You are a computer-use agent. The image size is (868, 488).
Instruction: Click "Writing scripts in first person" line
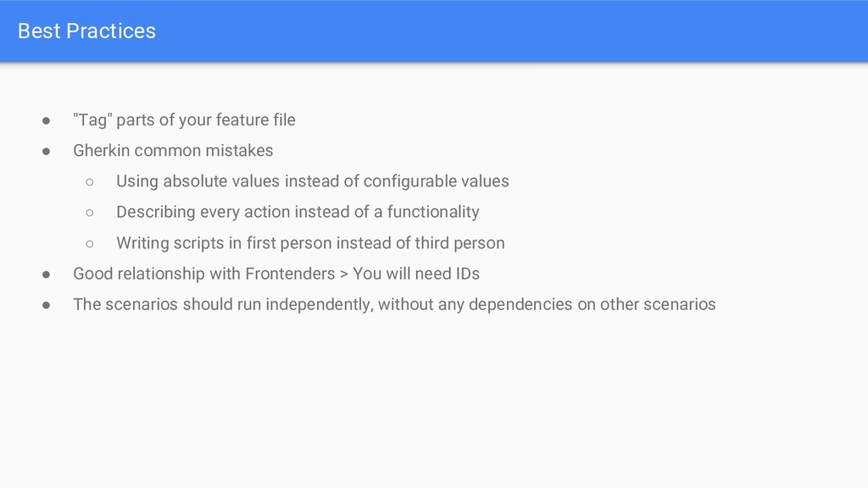tap(310, 243)
